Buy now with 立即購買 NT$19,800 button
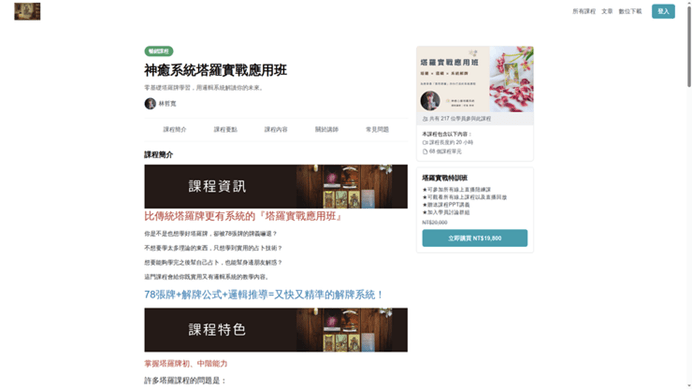692x389 pixels. coord(475,238)
